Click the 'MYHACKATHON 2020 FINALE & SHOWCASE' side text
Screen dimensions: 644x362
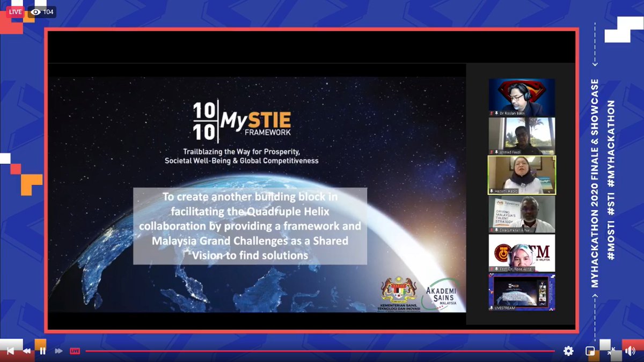click(x=595, y=183)
